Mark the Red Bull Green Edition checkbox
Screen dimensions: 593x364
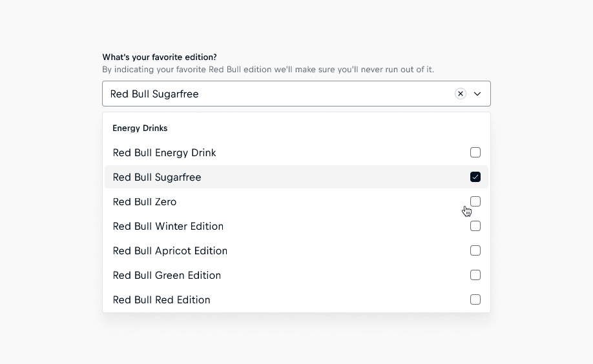tap(475, 275)
